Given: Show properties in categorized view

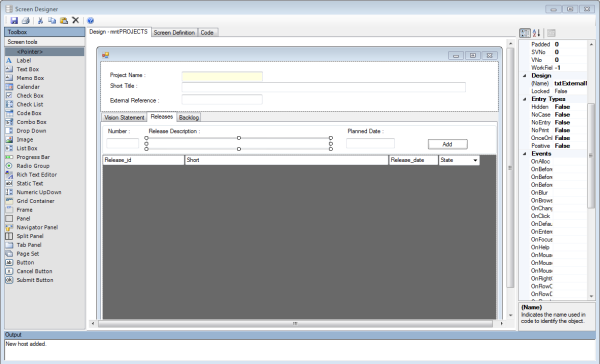Looking at the screenshot, I should [x=525, y=33].
